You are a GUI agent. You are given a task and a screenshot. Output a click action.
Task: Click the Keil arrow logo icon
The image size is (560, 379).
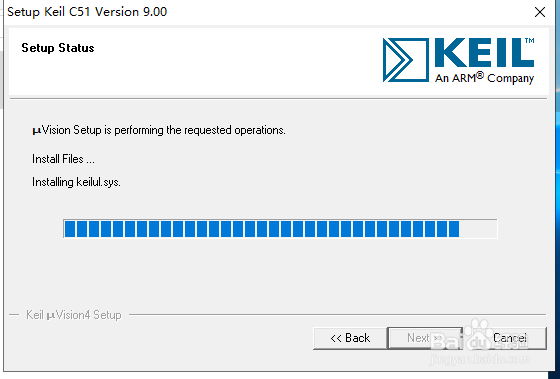click(x=406, y=60)
